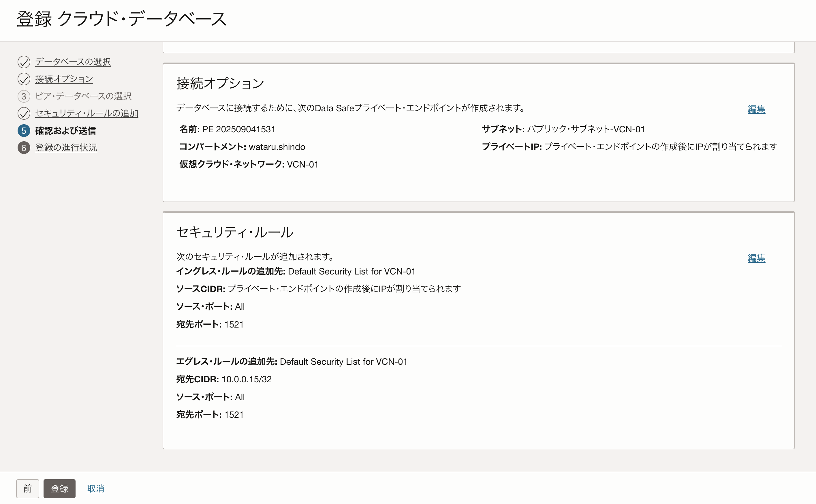Click 編集 for the セキュリティ・ルール section
The image size is (816, 504).
[756, 258]
